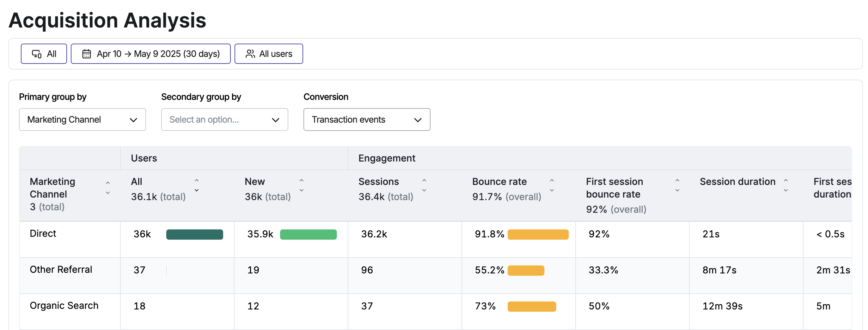This screenshot has height=330, width=868.
Task: Click the 35.9k New users value
Action: [260, 234]
